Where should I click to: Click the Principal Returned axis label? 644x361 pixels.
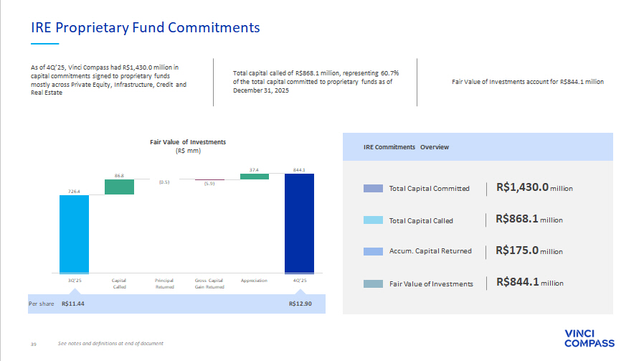click(164, 283)
